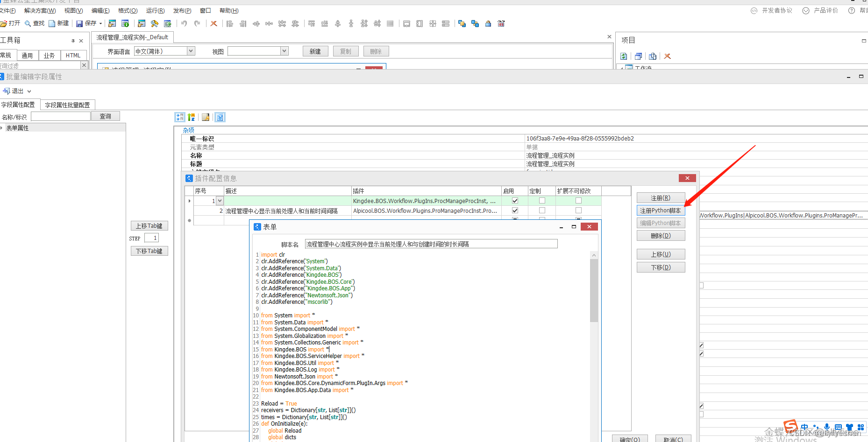
Task: Click the tab order icon at toolbar end
Action: pyautogui.click(x=501, y=23)
